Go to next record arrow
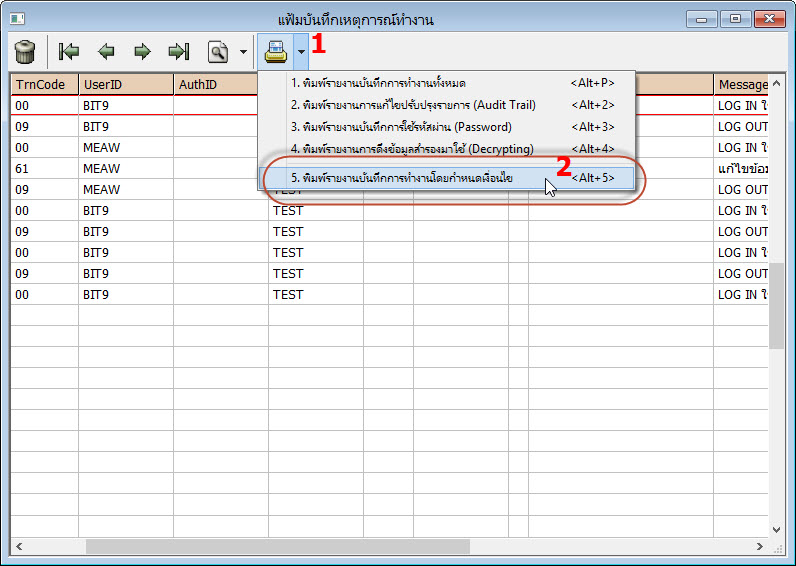 [143, 52]
